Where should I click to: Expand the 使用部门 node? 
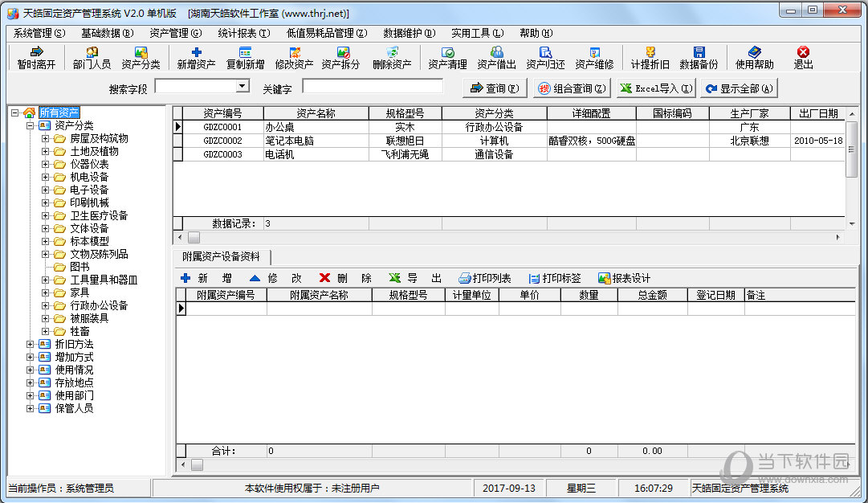[x=31, y=395]
